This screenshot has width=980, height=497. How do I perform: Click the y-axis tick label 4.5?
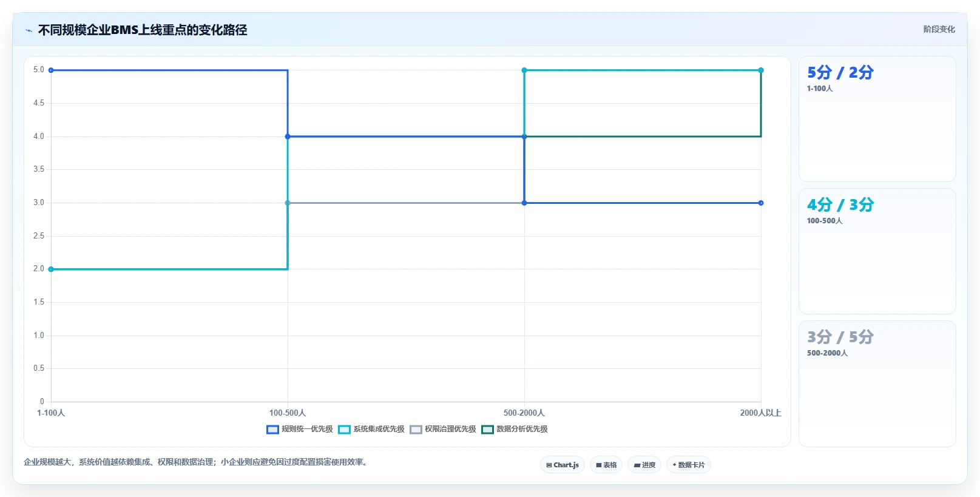[39, 103]
